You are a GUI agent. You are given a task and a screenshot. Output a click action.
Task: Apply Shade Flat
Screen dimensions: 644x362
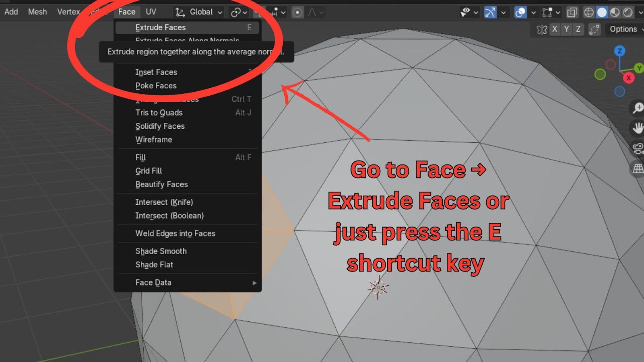[188, 265]
